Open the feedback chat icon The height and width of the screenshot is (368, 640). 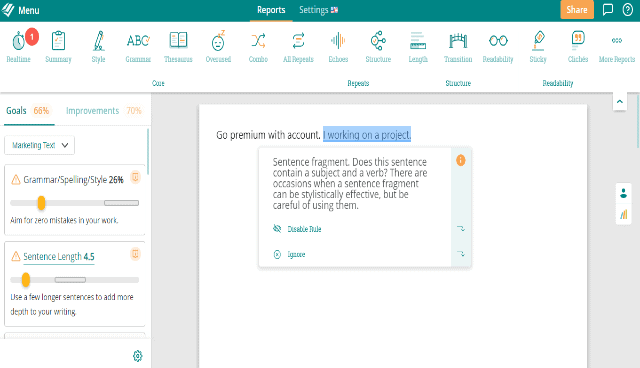[608, 9]
